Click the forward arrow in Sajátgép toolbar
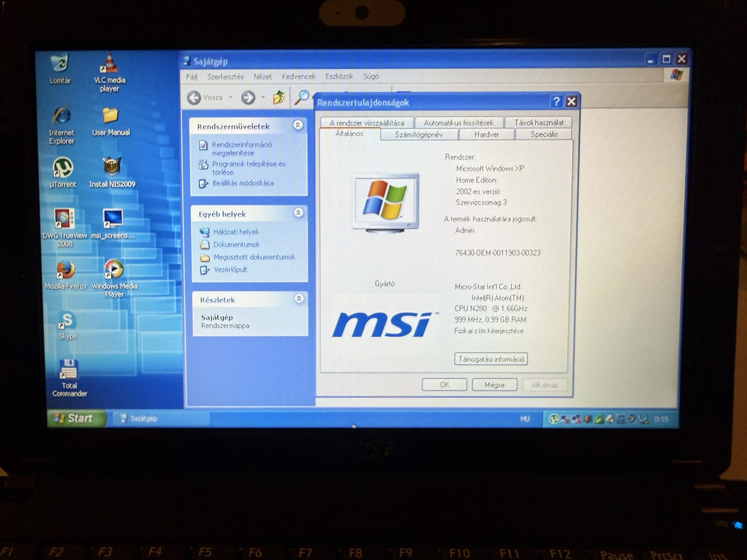Image resolution: width=747 pixels, height=560 pixels. click(x=248, y=97)
